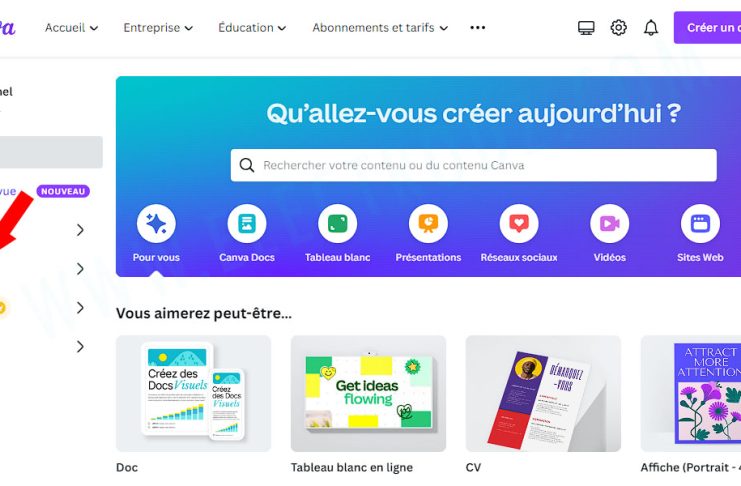The width and height of the screenshot is (741, 486).
Task: Open the CV template thumbnail
Action: click(543, 393)
